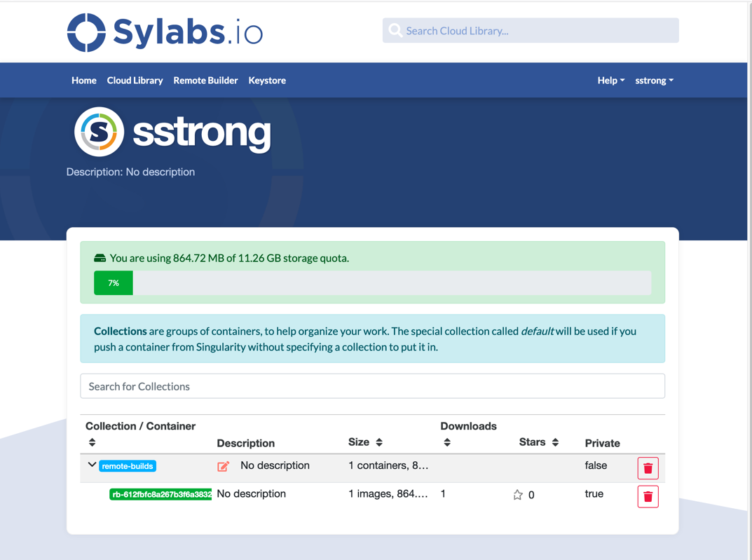Image resolution: width=752 pixels, height=560 pixels.
Task: Star the rb-612fbfc container
Action: point(518,495)
